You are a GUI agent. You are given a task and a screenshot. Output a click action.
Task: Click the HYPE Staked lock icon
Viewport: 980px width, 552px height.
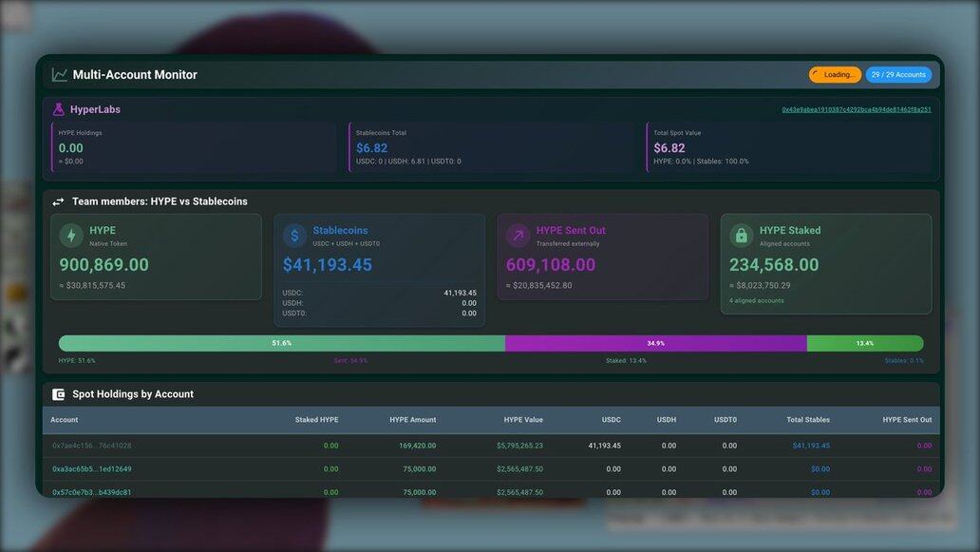[741, 236]
